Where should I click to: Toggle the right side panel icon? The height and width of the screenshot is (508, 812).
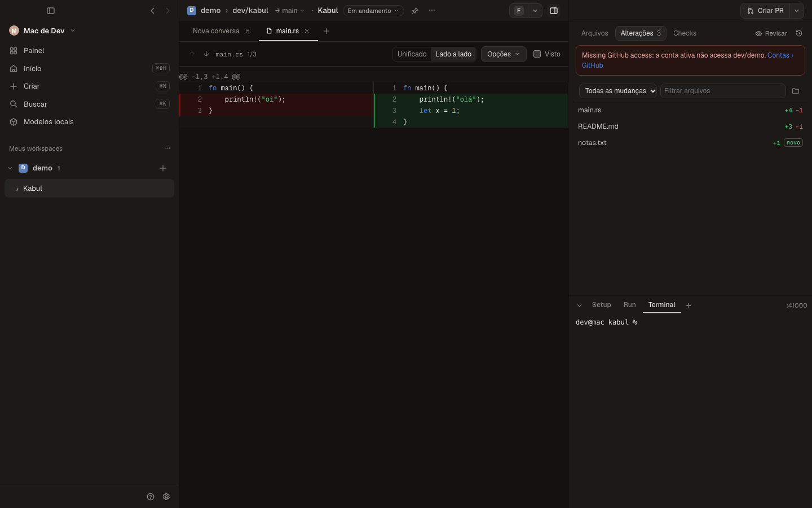[x=554, y=11]
